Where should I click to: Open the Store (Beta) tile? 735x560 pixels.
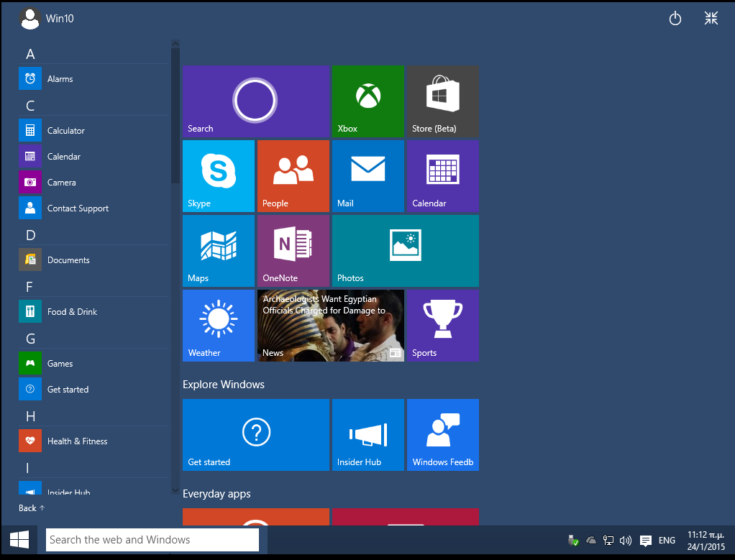pos(443,101)
